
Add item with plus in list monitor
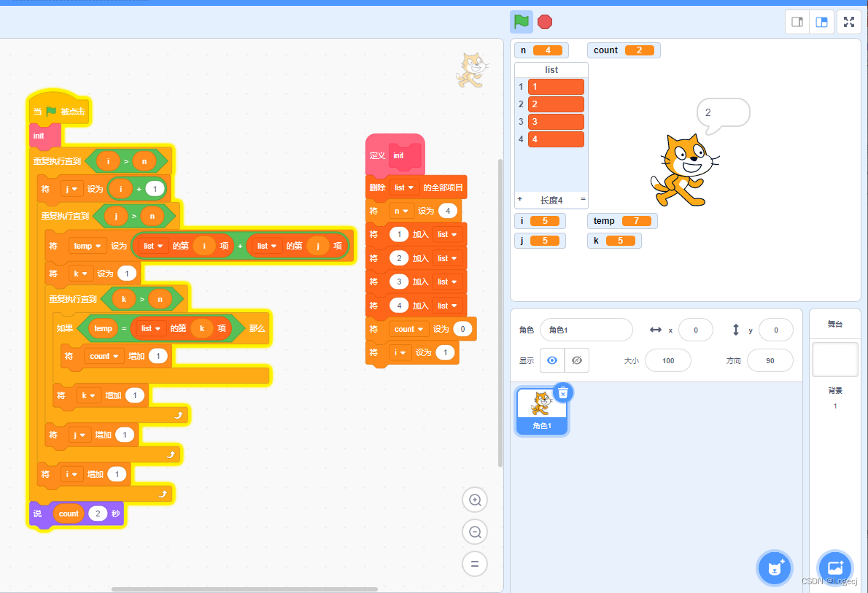[x=520, y=199]
